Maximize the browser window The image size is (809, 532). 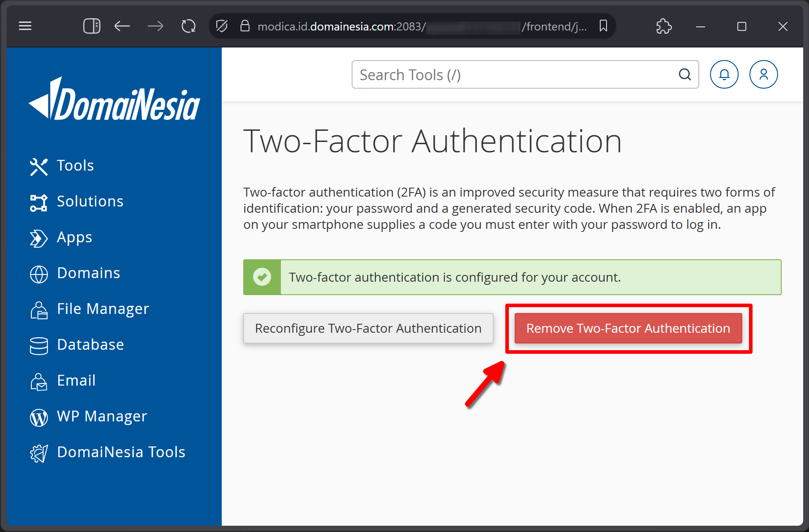click(x=742, y=26)
